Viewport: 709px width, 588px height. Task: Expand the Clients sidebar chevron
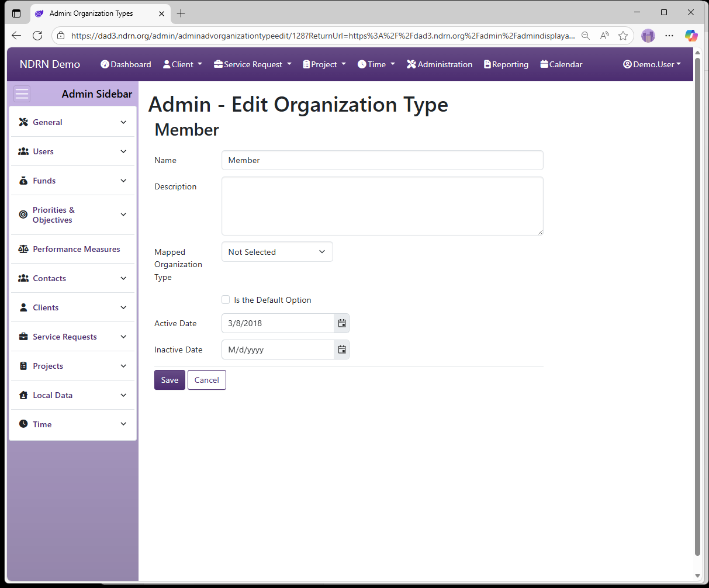click(x=123, y=307)
